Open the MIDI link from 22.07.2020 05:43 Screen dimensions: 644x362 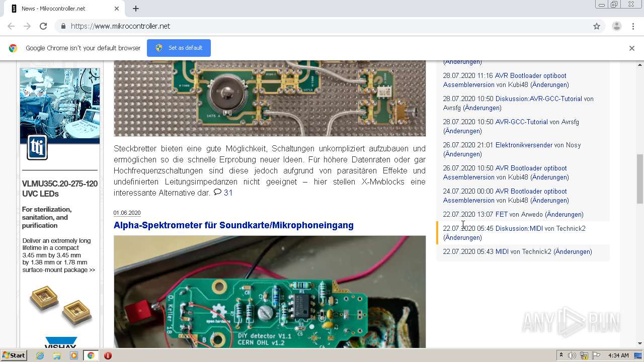[x=502, y=251]
